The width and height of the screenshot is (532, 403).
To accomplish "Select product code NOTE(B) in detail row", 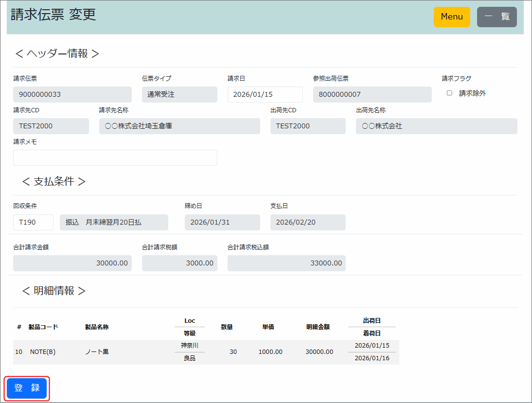I will click(x=43, y=352).
